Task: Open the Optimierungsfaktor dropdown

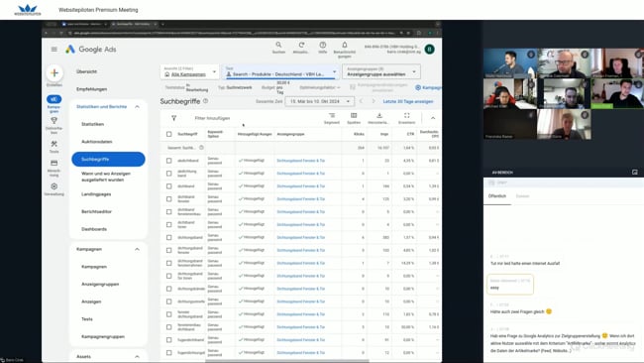Action: 320,87
